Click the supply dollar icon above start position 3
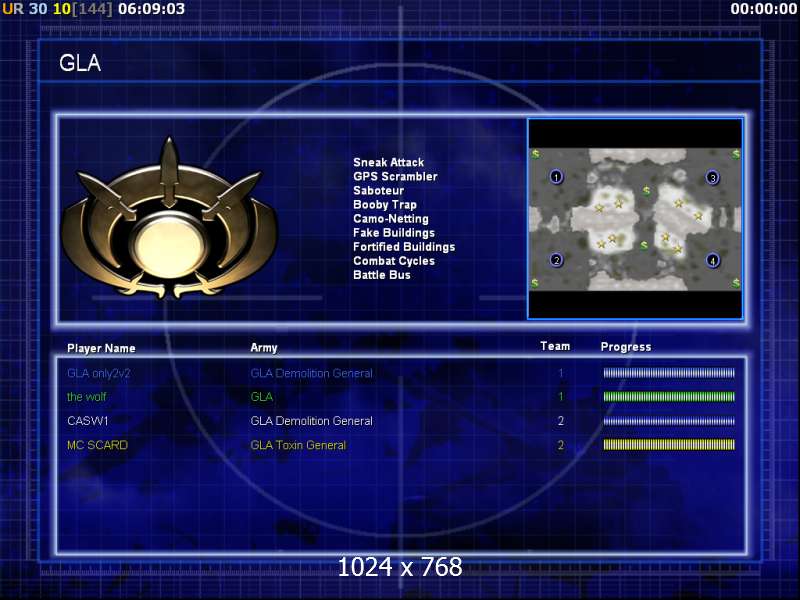The image size is (800, 600). pyautogui.click(x=736, y=154)
